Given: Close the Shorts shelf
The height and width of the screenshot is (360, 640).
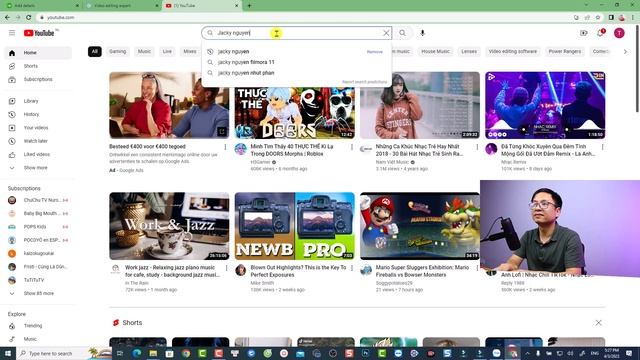Looking at the screenshot, I should (x=598, y=323).
